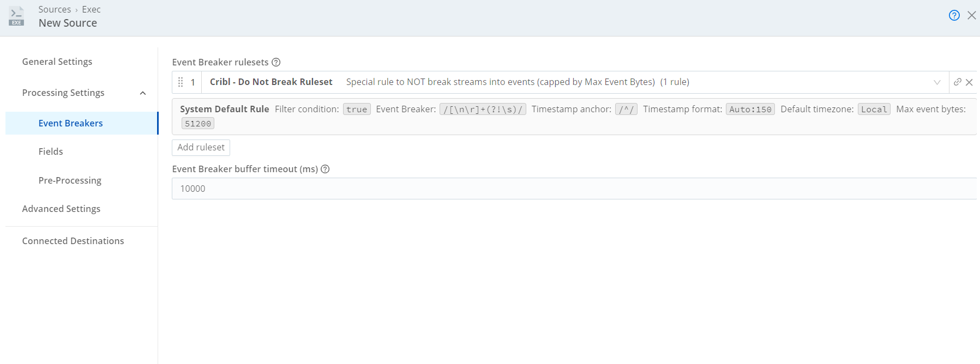Open Advanced Settings

[61, 209]
